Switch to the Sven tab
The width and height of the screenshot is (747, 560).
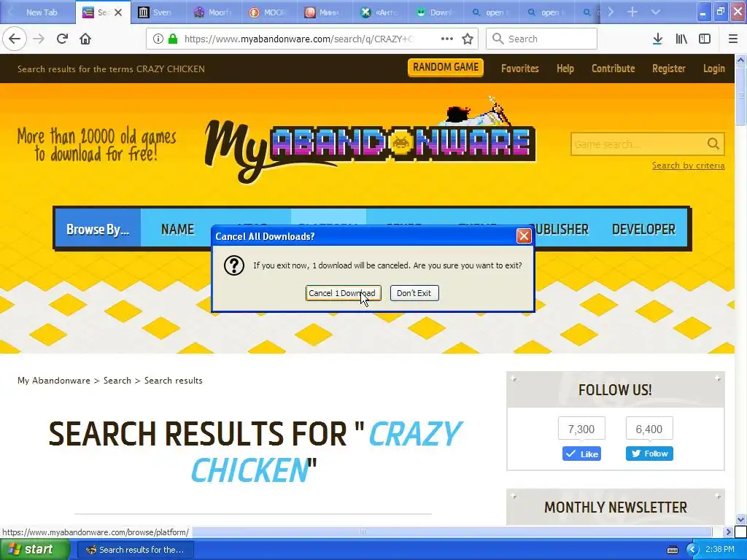coord(158,12)
